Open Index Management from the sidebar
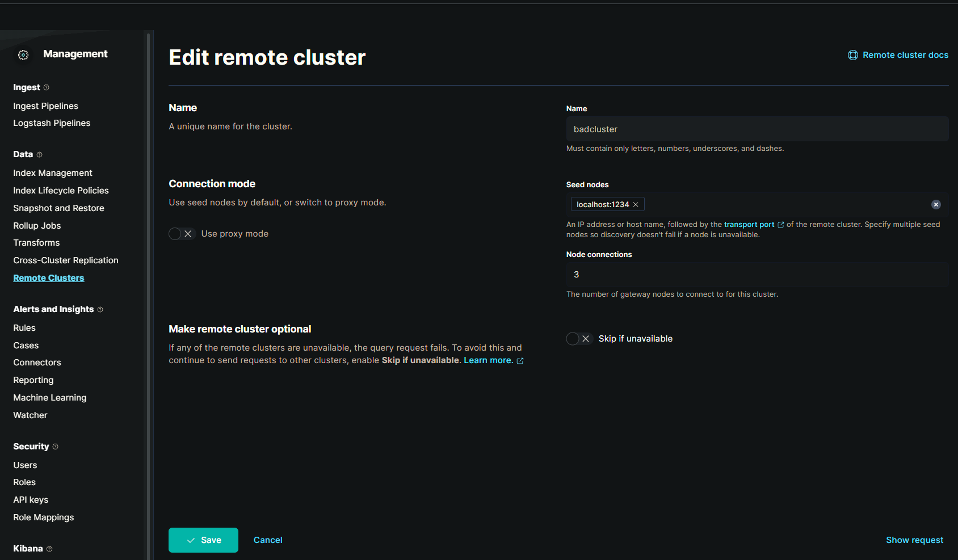The height and width of the screenshot is (560, 958). (x=52, y=172)
